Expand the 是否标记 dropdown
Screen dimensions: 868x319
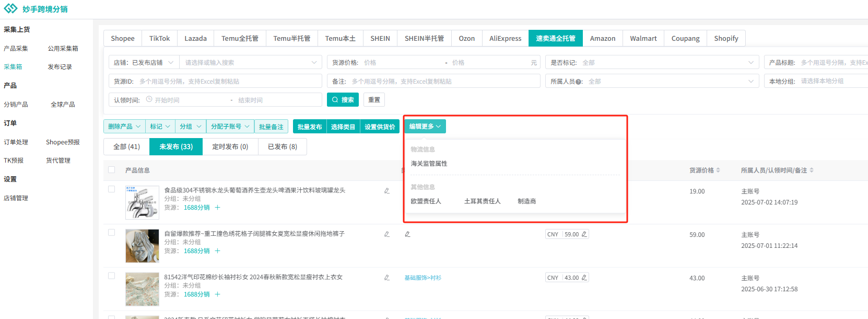(x=652, y=62)
